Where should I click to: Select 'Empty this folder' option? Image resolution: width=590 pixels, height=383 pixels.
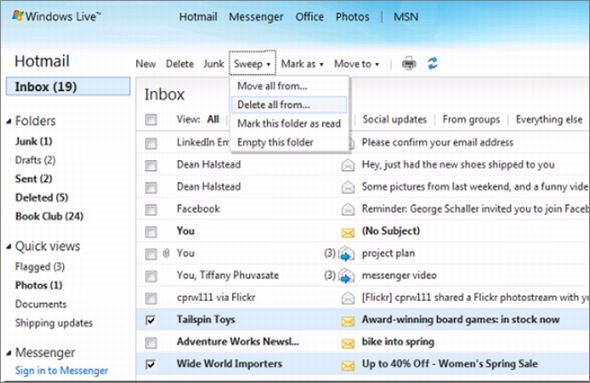pos(289,142)
